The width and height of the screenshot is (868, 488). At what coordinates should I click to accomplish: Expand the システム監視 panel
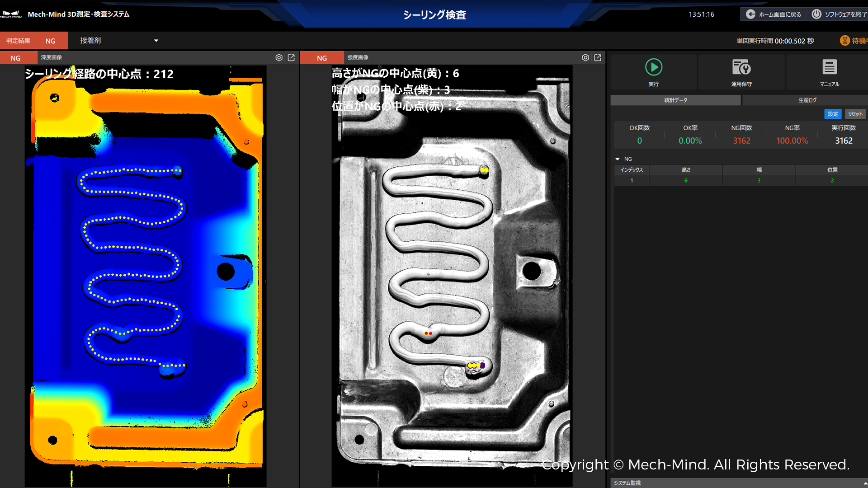[864, 483]
